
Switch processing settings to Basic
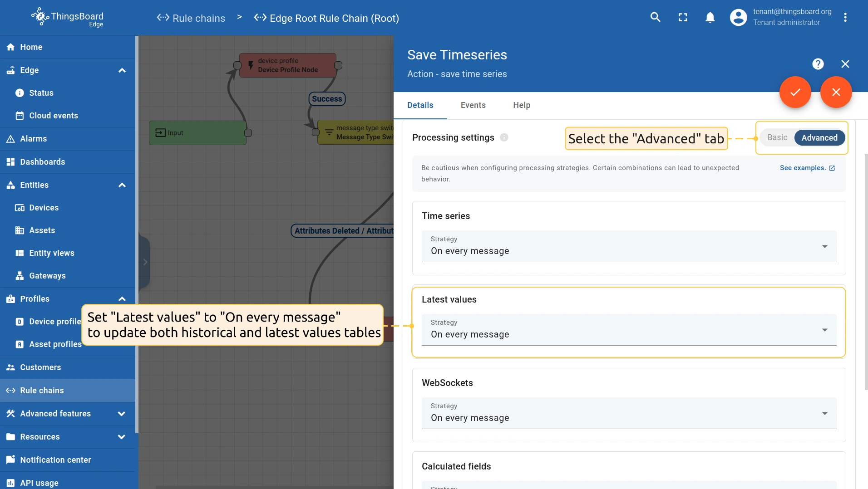[x=777, y=137]
